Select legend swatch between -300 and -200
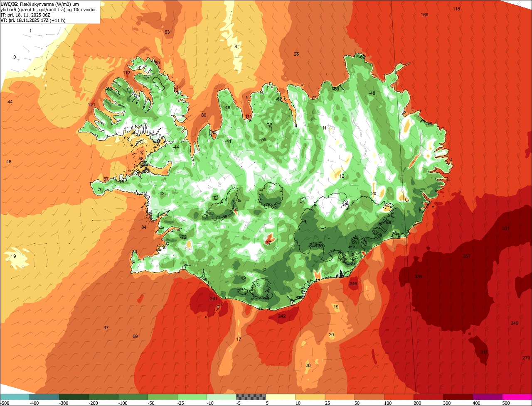532x406 pixels. pos(74,397)
